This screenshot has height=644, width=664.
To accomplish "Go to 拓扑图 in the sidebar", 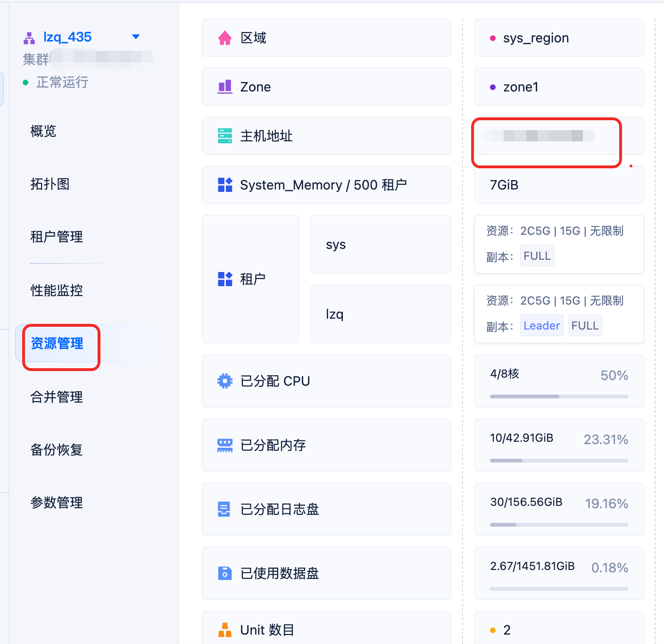I will click(x=50, y=184).
